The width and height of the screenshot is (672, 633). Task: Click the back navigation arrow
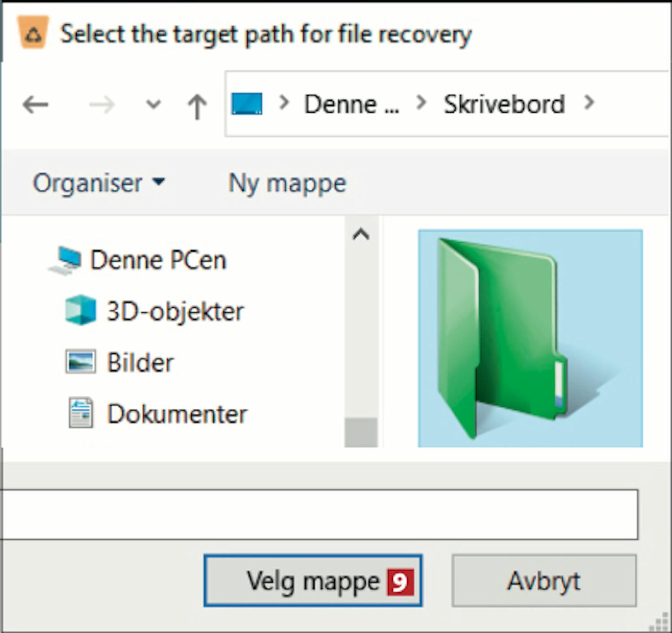coord(35,105)
